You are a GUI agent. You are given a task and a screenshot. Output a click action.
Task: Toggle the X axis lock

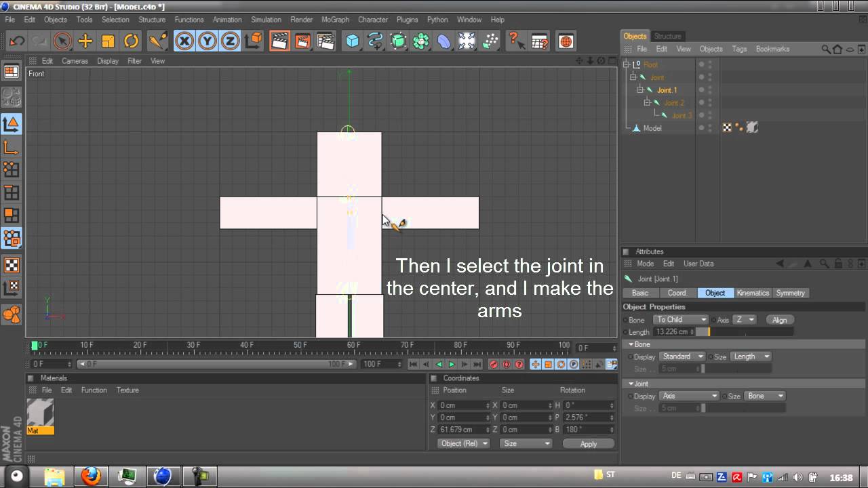click(x=184, y=41)
